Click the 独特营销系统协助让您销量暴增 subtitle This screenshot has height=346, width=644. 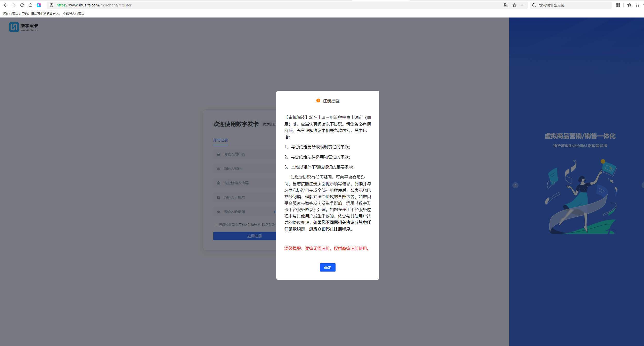[x=580, y=146]
